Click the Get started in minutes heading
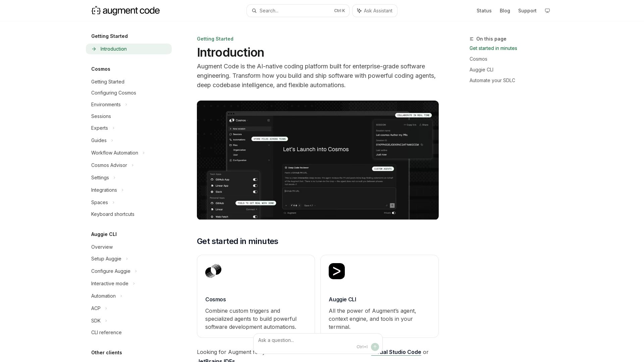644x362 pixels. [237, 241]
